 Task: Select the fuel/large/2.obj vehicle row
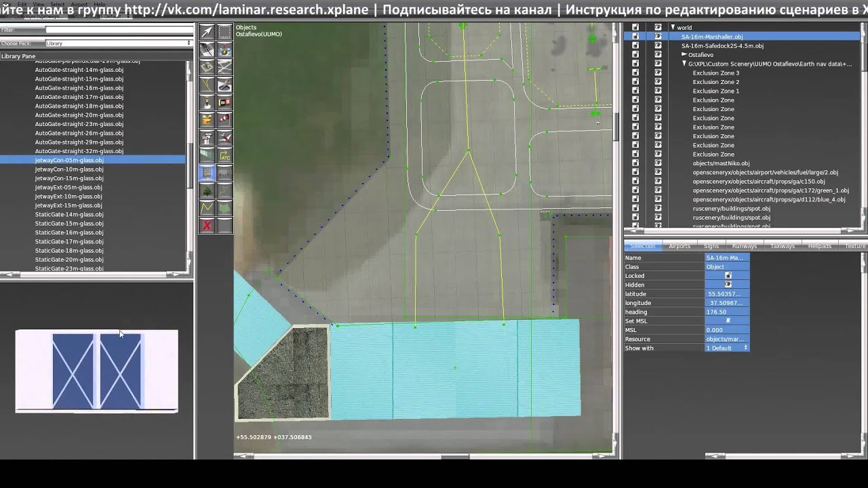tap(766, 172)
